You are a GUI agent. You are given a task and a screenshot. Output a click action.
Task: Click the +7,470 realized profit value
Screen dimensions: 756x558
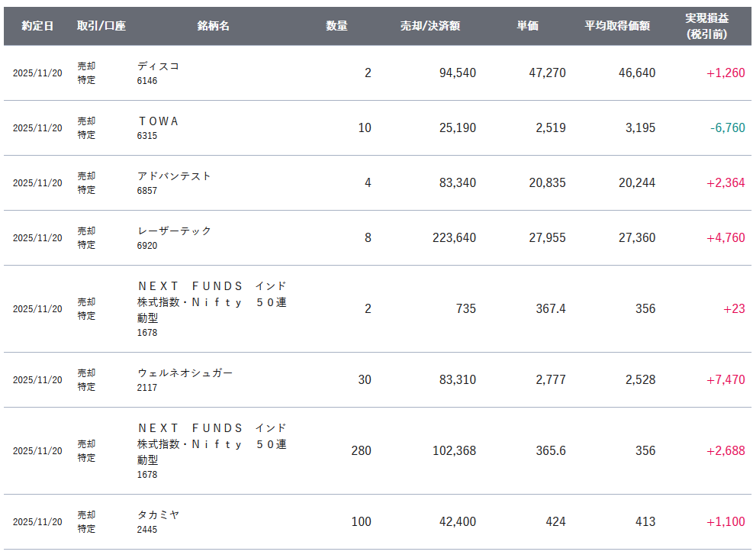pos(725,380)
